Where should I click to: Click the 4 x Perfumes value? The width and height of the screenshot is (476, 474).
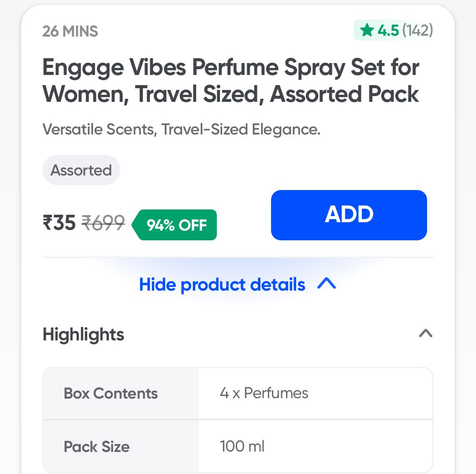[264, 393]
